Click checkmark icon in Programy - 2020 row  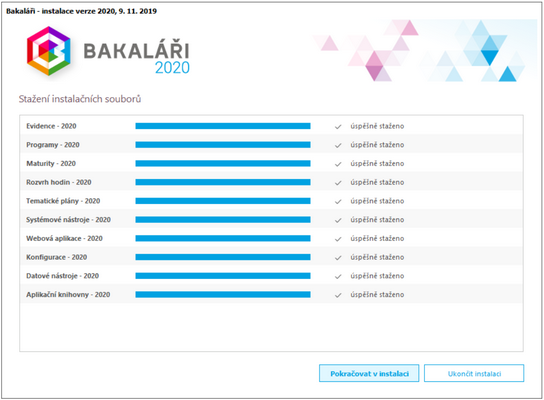click(x=338, y=145)
